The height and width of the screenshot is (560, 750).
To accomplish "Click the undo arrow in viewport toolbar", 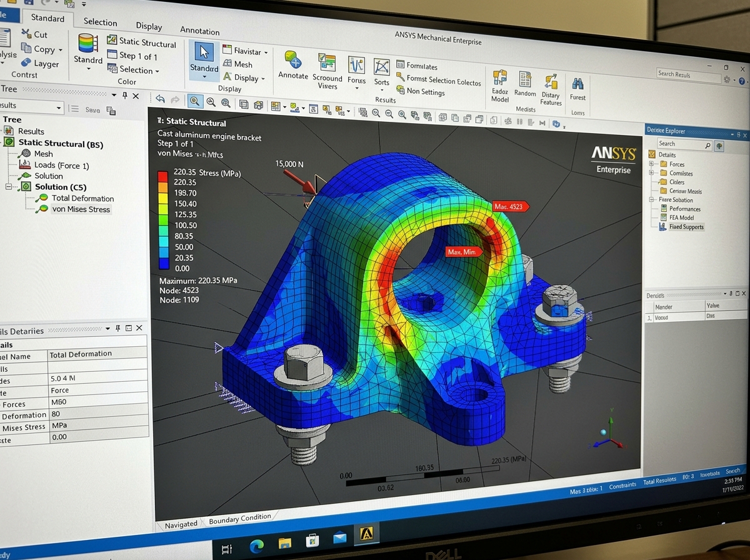I will coord(161,99).
